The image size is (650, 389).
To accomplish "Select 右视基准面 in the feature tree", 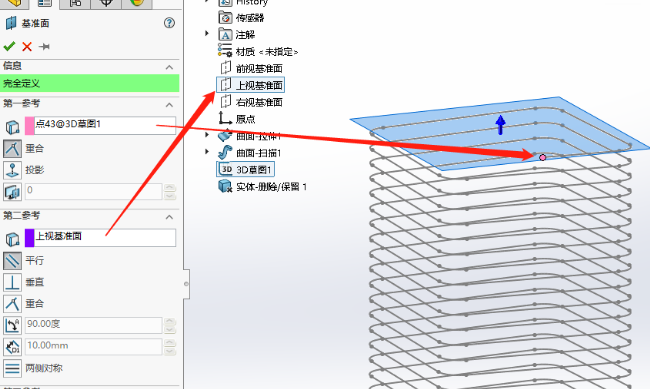I will pyautogui.click(x=259, y=102).
